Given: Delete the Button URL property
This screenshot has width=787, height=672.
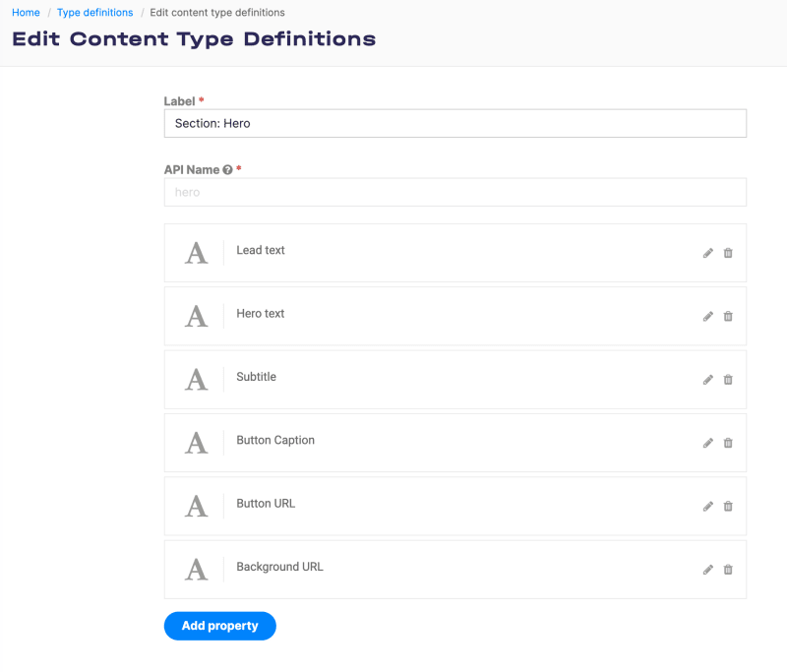Looking at the screenshot, I should pyautogui.click(x=728, y=506).
